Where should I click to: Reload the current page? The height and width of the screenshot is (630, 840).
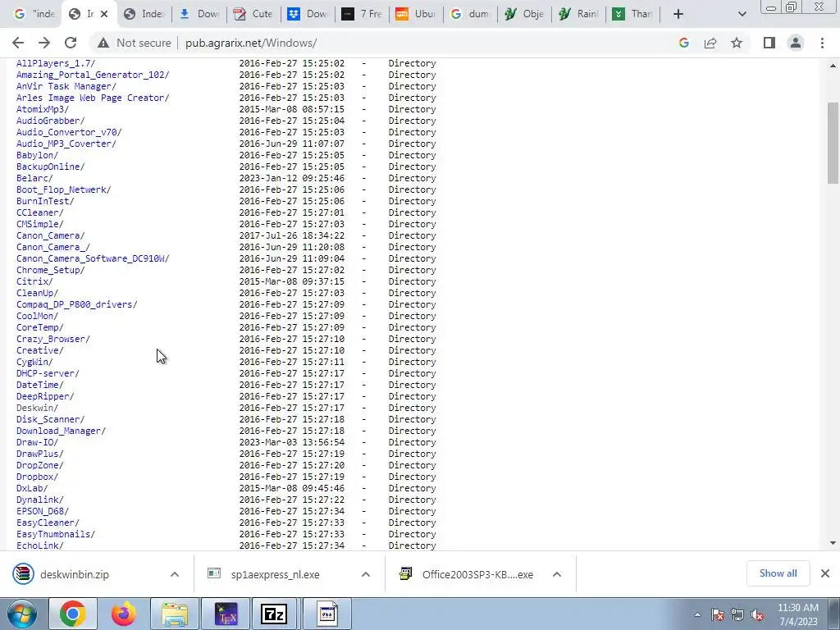(x=71, y=43)
